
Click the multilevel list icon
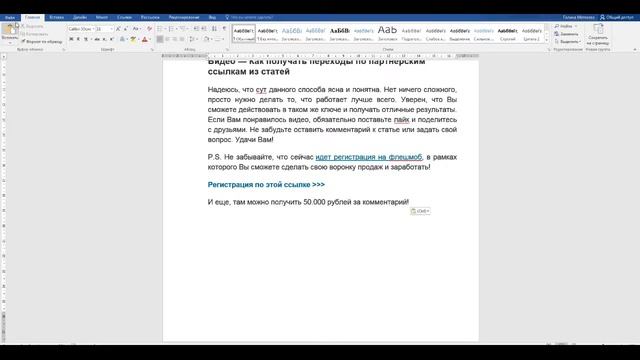click(x=182, y=29)
